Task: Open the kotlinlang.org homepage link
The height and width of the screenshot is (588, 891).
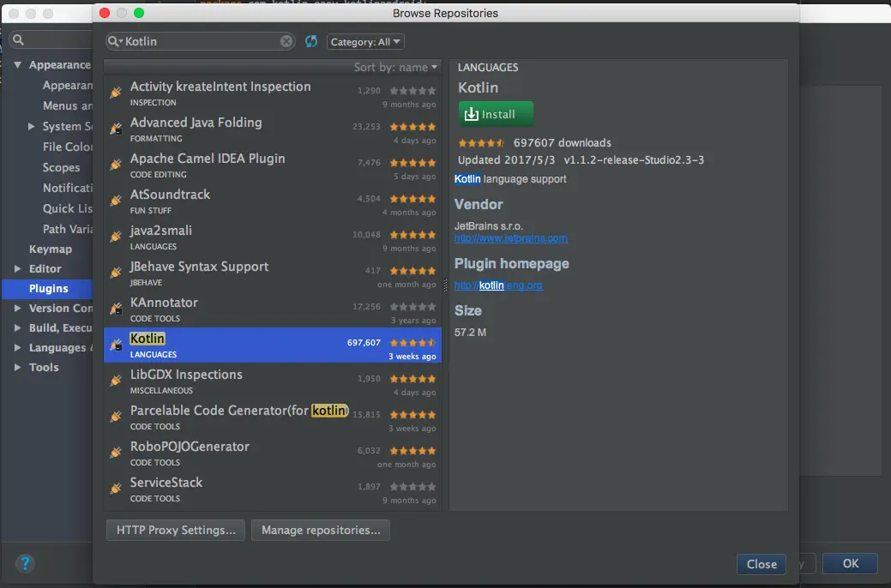Action: [497, 285]
